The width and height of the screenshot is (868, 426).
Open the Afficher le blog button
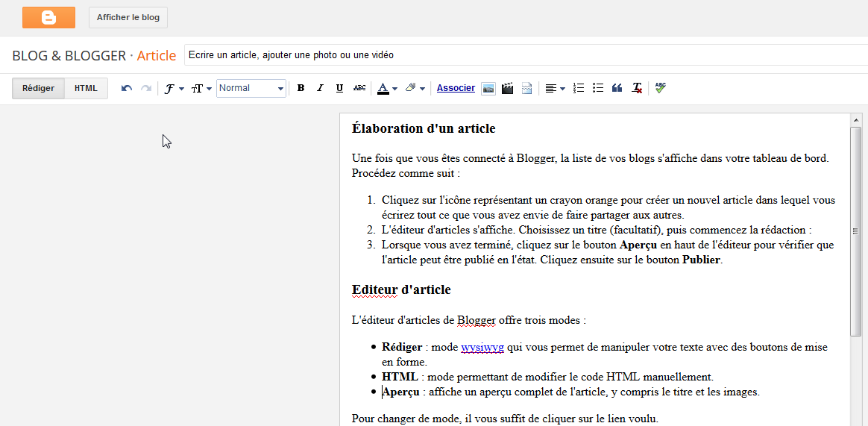point(128,17)
